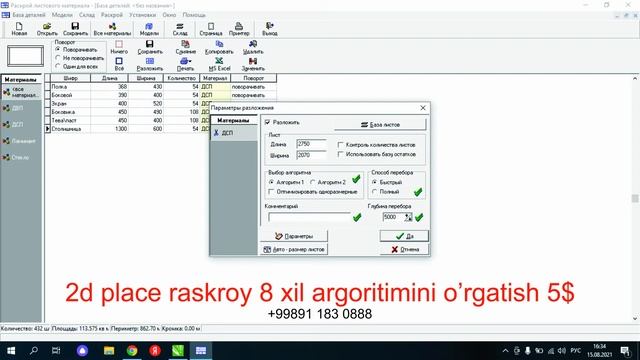Viewport: 640px width, 360px height.
Task: Select the Быстрый search method radio
Action: (x=374, y=182)
